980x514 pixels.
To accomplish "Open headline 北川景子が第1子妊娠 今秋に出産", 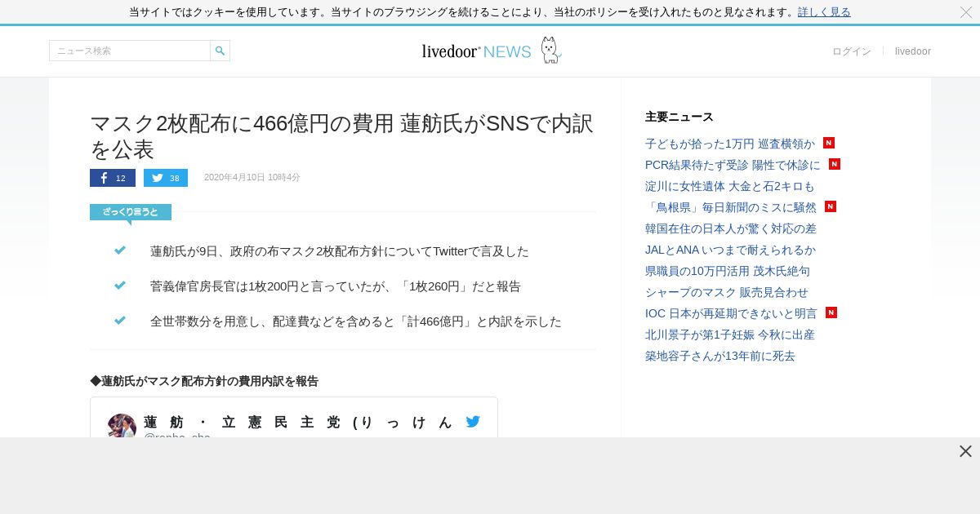I will coord(730,335).
